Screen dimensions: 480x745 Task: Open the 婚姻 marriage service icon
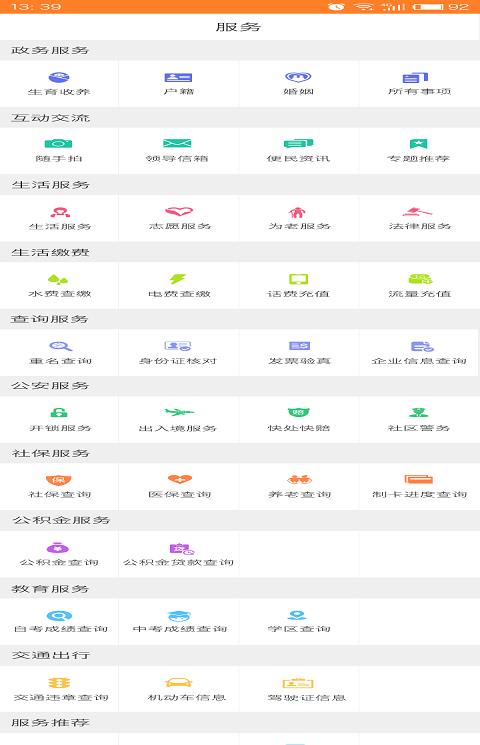(298, 77)
